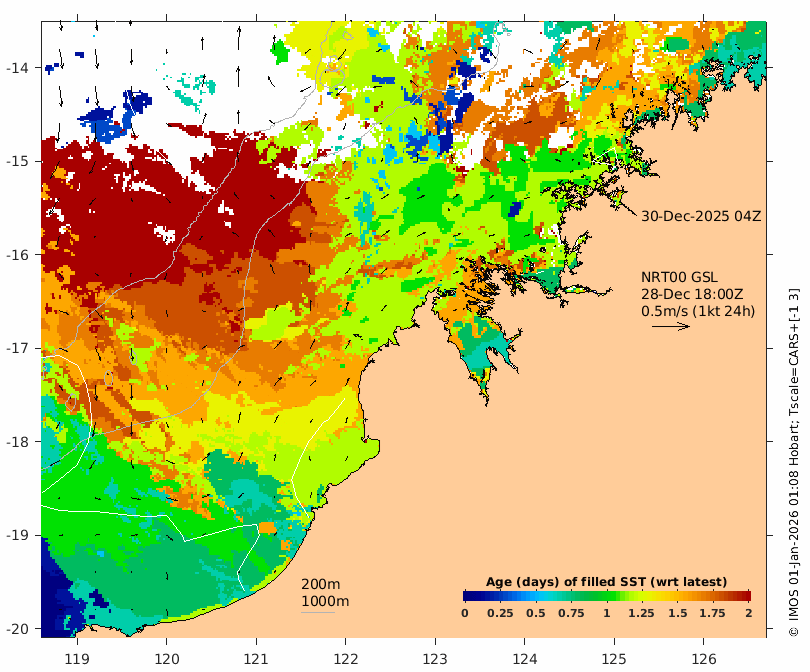Click the '200m' depth contour legend label
Screen dimensions: 810x672
(320, 584)
